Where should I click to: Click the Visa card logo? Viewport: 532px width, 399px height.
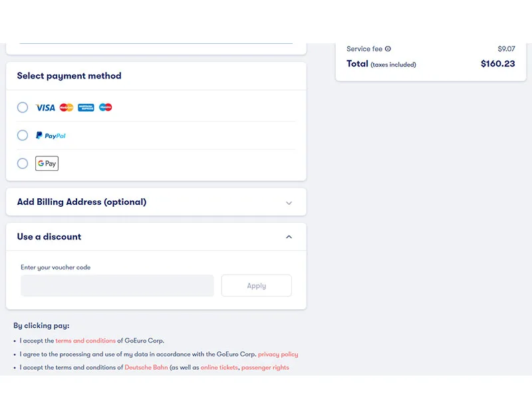pyautogui.click(x=45, y=108)
